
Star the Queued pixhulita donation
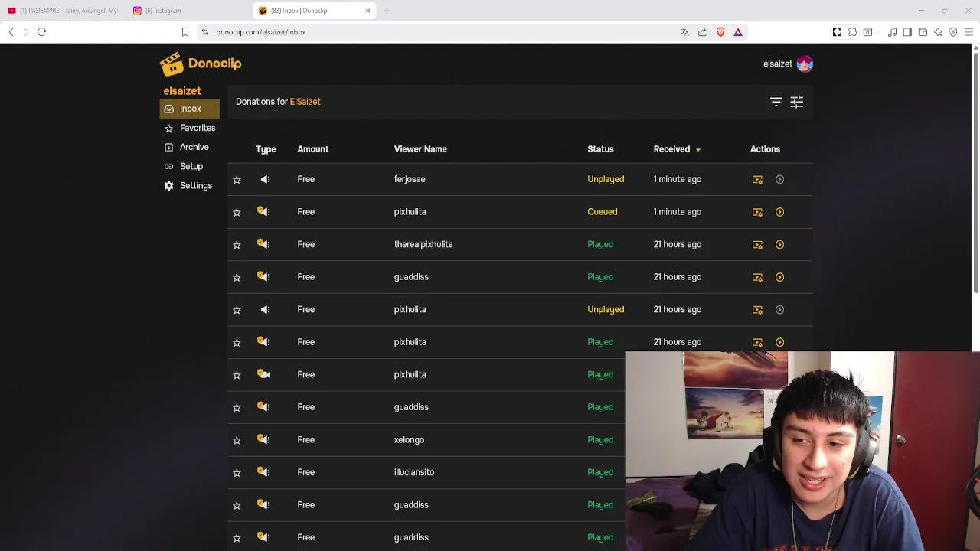[x=237, y=212]
